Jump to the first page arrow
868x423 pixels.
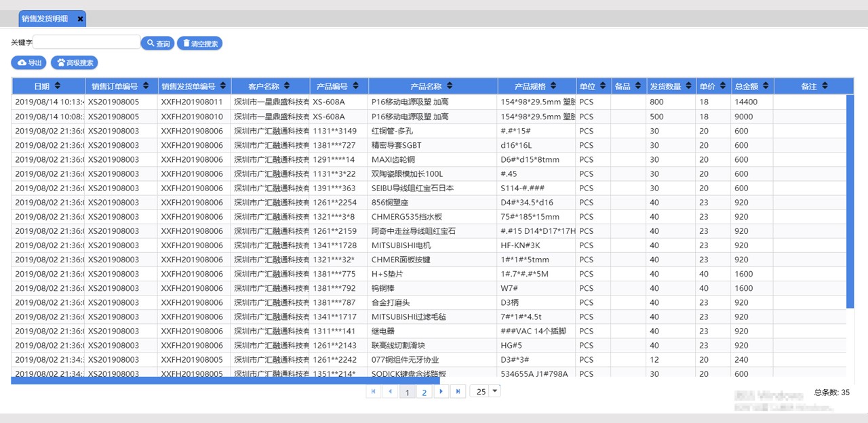pos(373,392)
